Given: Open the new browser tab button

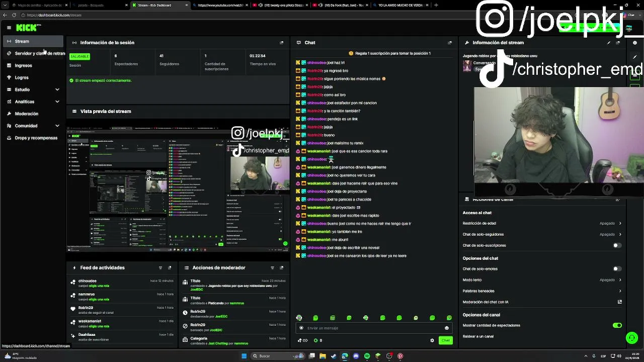Looking at the screenshot, I should [436, 5].
